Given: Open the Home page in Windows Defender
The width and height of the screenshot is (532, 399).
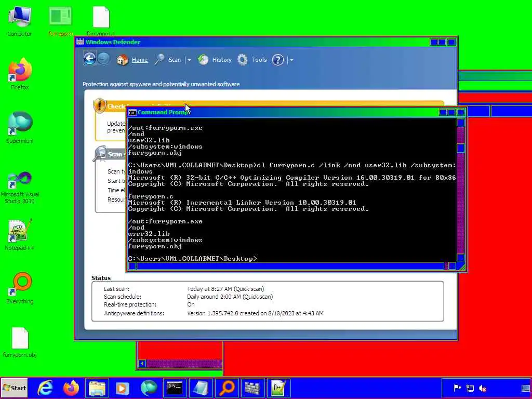Looking at the screenshot, I should coord(139,60).
